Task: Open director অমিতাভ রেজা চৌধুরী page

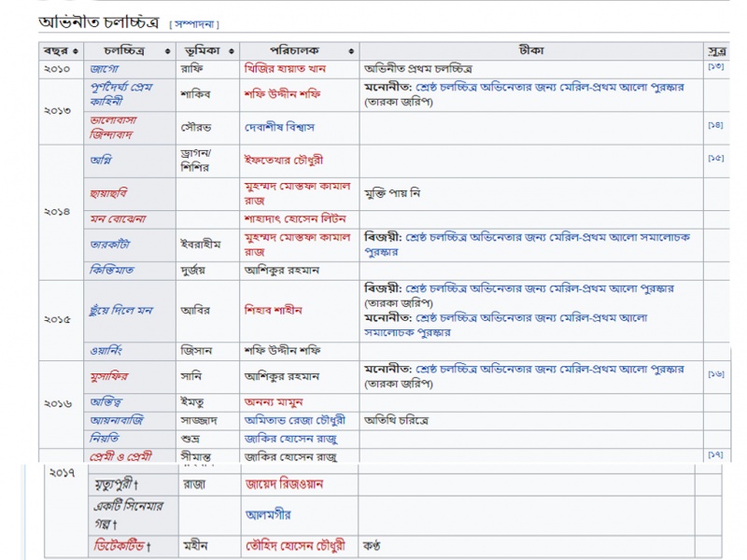Action: click(295, 421)
